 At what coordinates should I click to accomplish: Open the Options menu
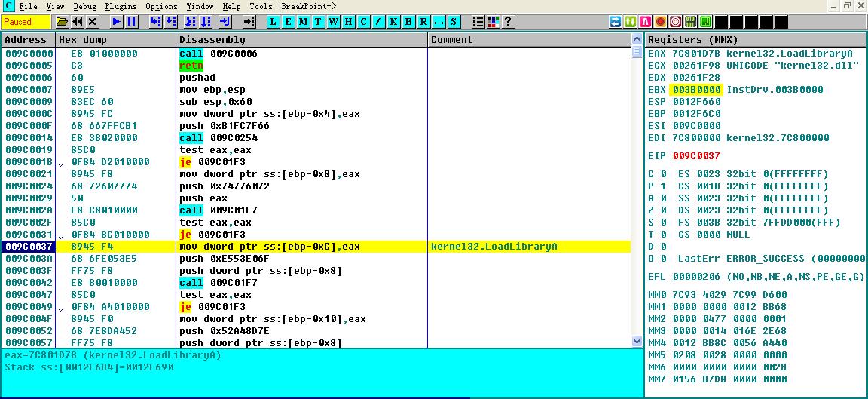[162, 7]
